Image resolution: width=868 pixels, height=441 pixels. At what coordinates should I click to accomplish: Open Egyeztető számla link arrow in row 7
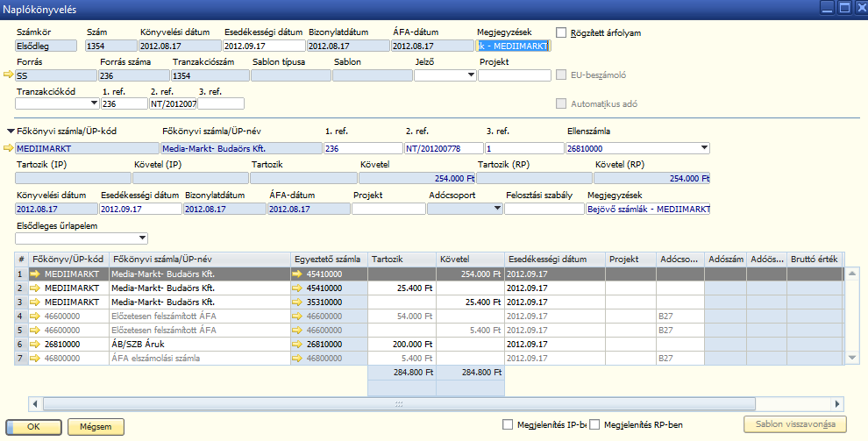(298, 358)
